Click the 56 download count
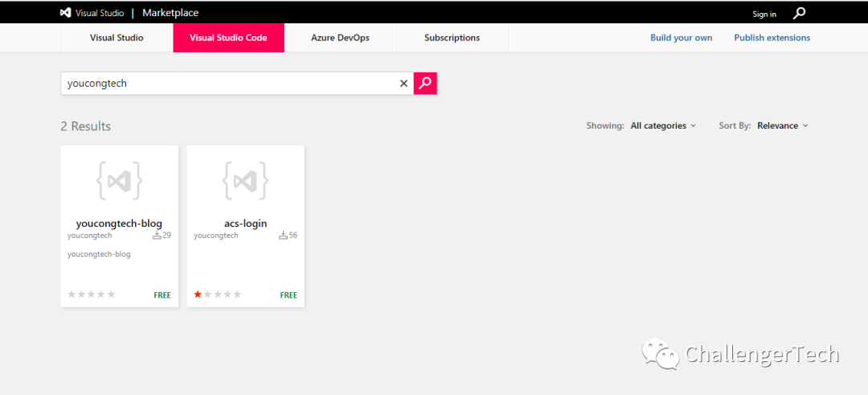 (293, 236)
